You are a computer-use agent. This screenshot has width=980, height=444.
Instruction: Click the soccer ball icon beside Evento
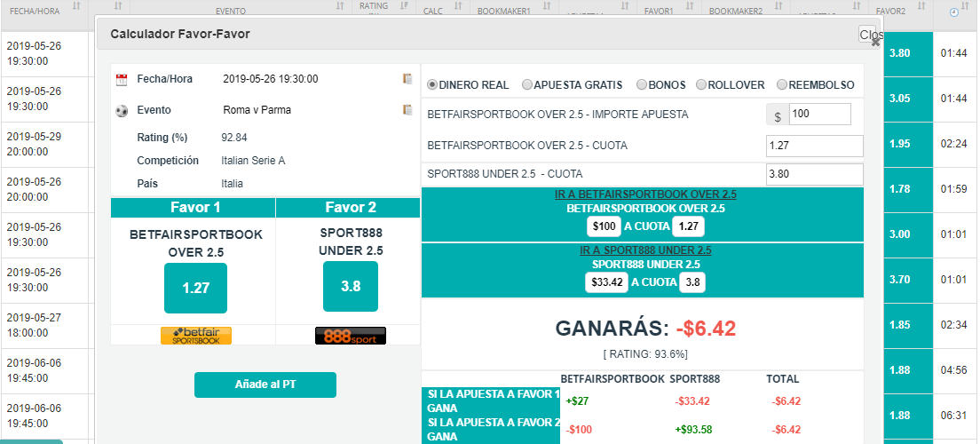[122, 111]
